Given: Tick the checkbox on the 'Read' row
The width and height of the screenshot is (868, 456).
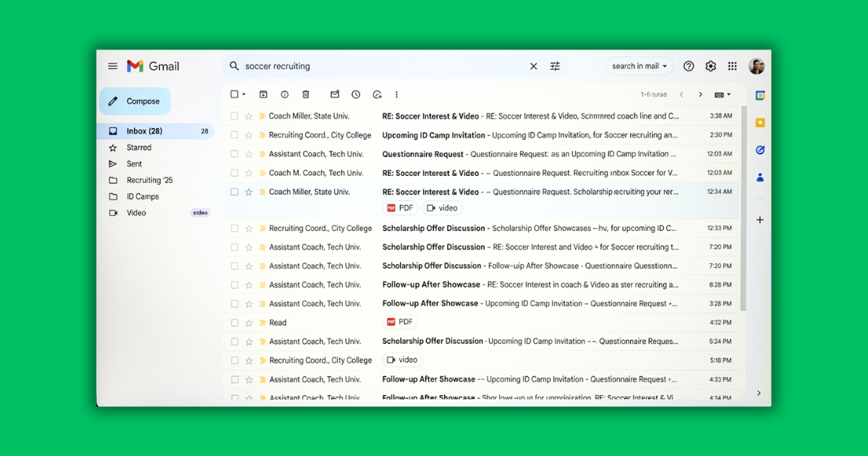Looking at the screenshot, I should tap(234, 323).
